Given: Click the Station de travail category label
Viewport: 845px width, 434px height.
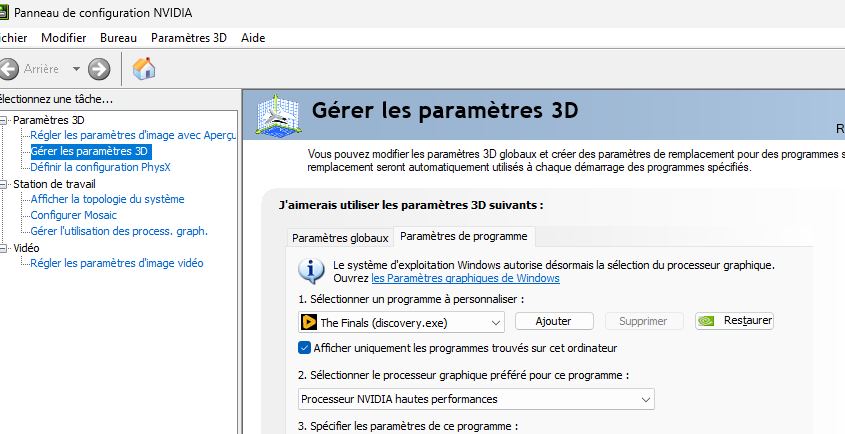Looking at the screenshot, I should pos(54,184).
